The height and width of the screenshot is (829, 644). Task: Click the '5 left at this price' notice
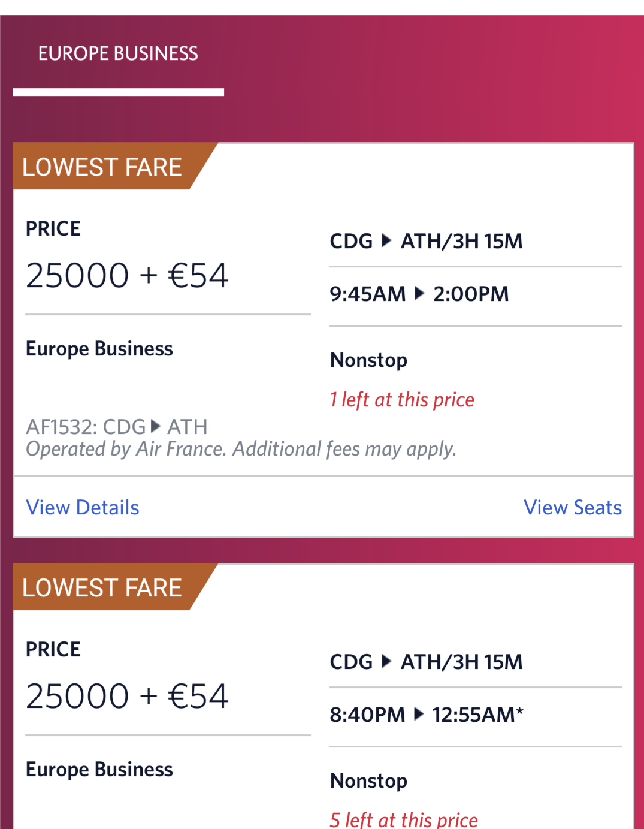pyautogui.click(x=404, y=820)
